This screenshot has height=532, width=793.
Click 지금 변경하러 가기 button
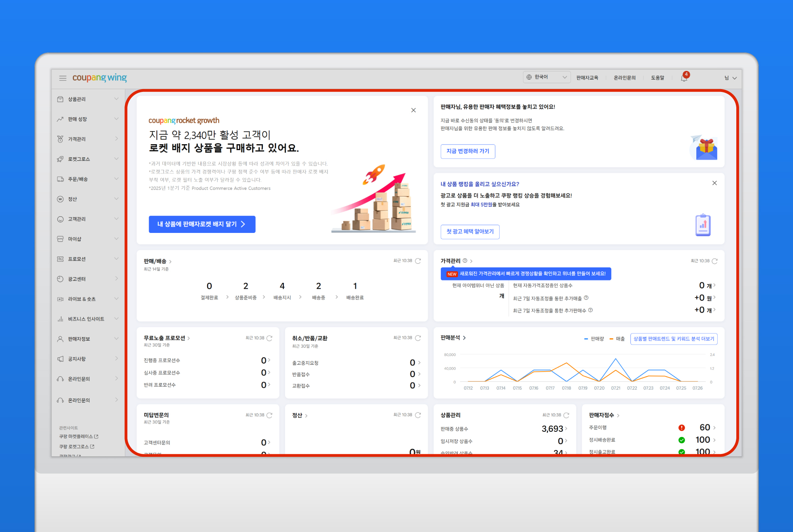coord(468,151)
